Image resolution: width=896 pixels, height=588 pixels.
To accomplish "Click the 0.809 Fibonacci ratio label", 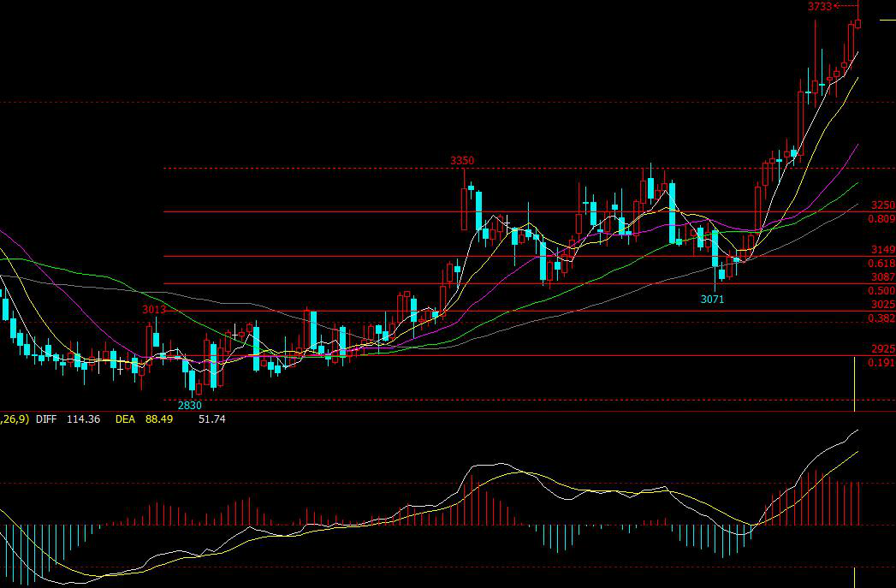I will coord(881,219).
